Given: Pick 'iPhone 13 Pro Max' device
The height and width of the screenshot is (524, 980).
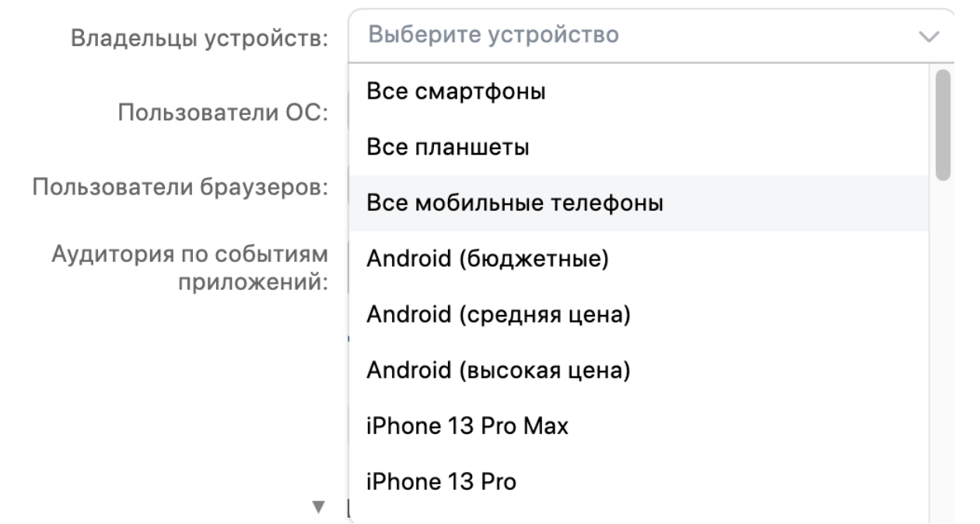Looking at the screenshot, I should pyautogui.click(x=468, y=427).
